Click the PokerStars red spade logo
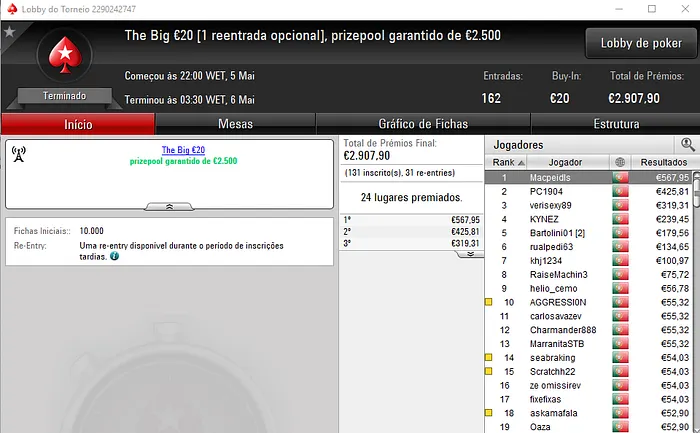Viewport: 700px width, 433px height. coord(63,55)
